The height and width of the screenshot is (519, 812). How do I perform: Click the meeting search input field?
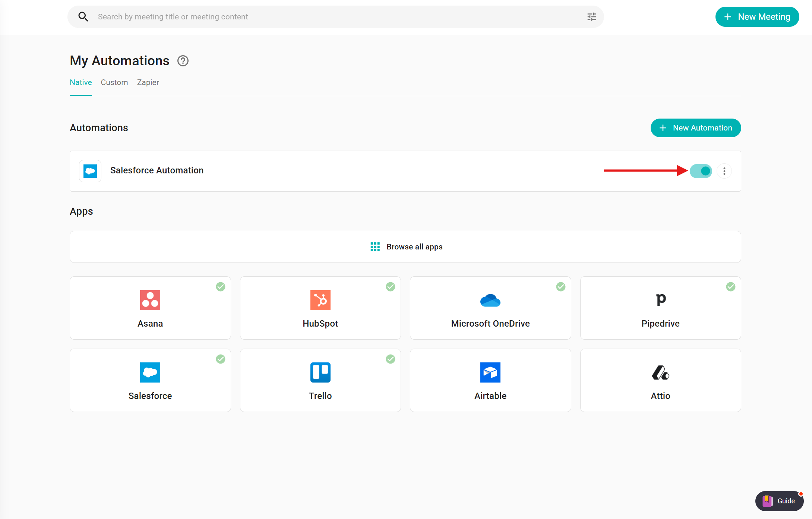click(335, 17)
